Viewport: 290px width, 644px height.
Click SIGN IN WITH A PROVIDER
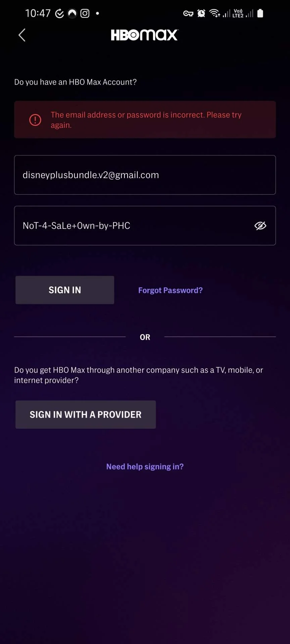click(86, 415)
